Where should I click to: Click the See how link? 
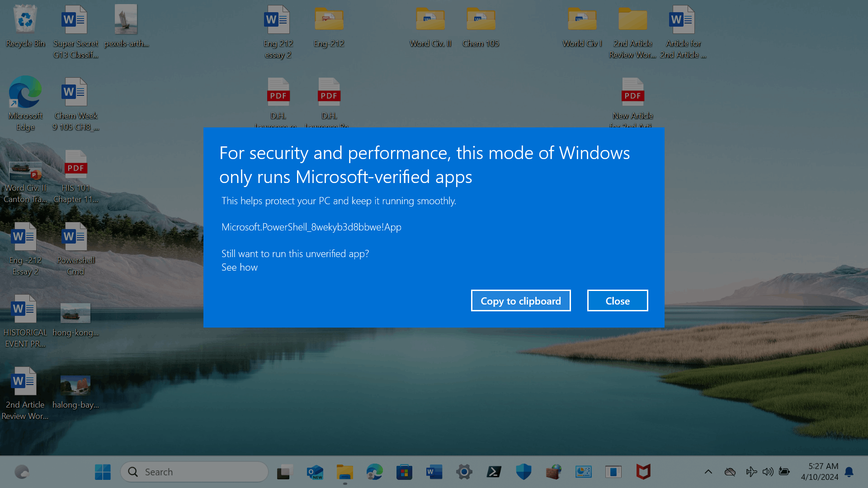tap(239, 267)
